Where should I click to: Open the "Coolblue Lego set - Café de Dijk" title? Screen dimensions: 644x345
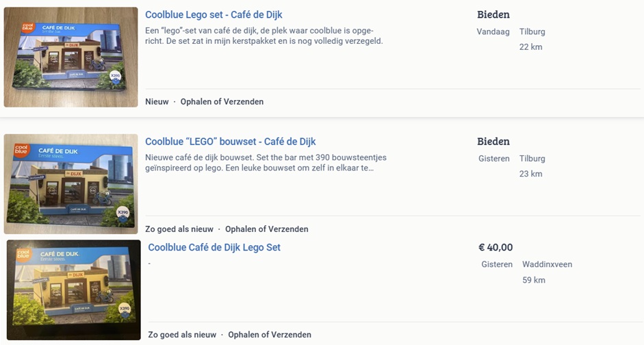pos(214,14)
